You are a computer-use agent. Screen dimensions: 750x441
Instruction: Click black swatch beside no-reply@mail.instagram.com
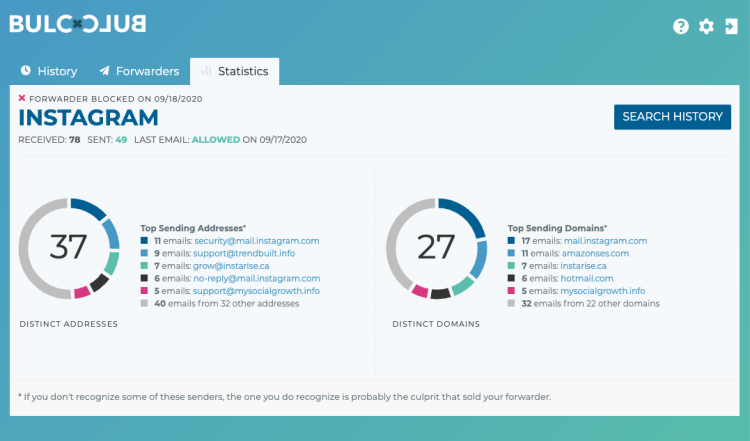144,278
